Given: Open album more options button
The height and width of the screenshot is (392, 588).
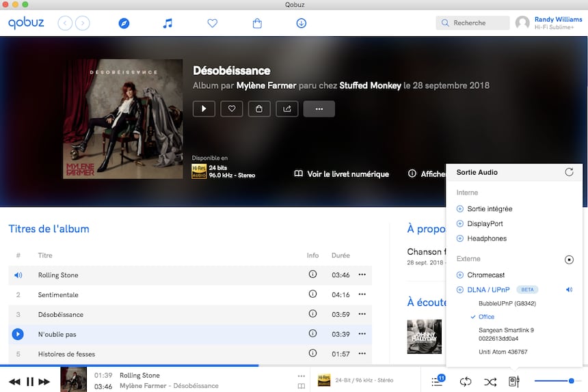Looking at the screenshot, I should pos(319,109).
